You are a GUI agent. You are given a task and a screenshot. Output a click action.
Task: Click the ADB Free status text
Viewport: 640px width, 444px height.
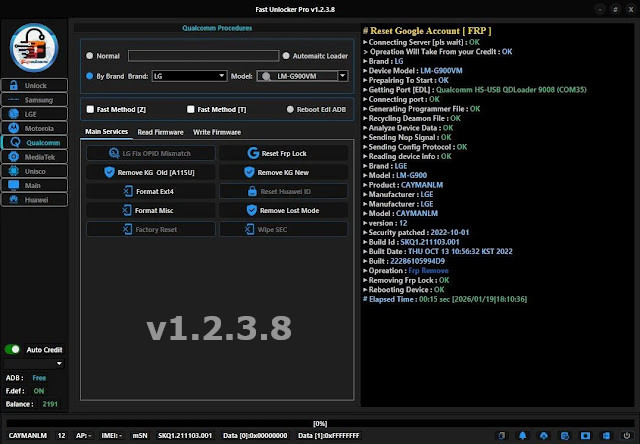point(39,378)
